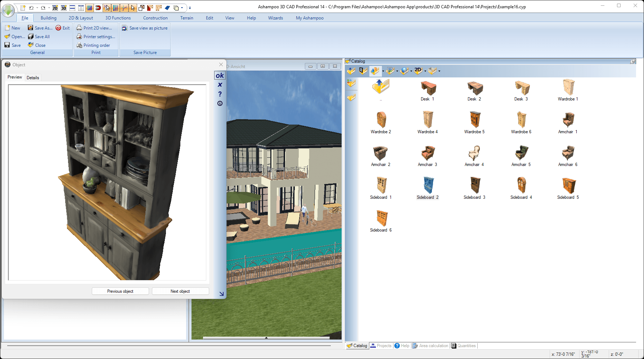Switch to the Construction ribbon tab

tap(155, 18)
